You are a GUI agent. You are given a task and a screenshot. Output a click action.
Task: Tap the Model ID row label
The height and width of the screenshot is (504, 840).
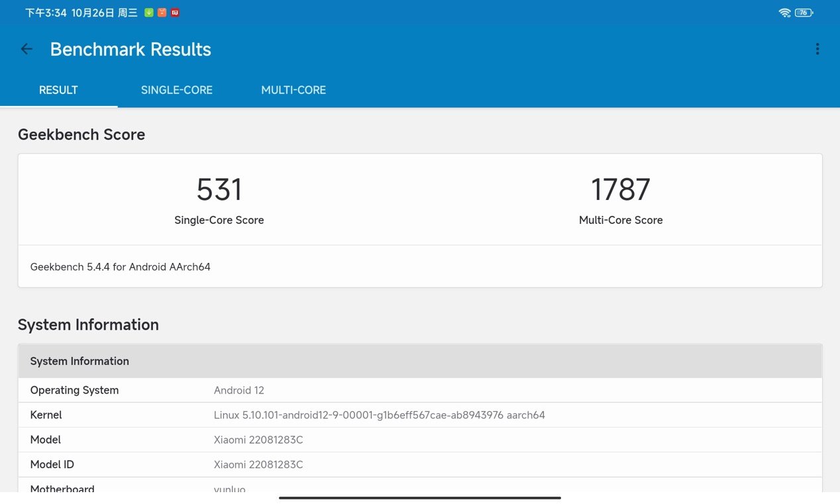click(52, 465)
